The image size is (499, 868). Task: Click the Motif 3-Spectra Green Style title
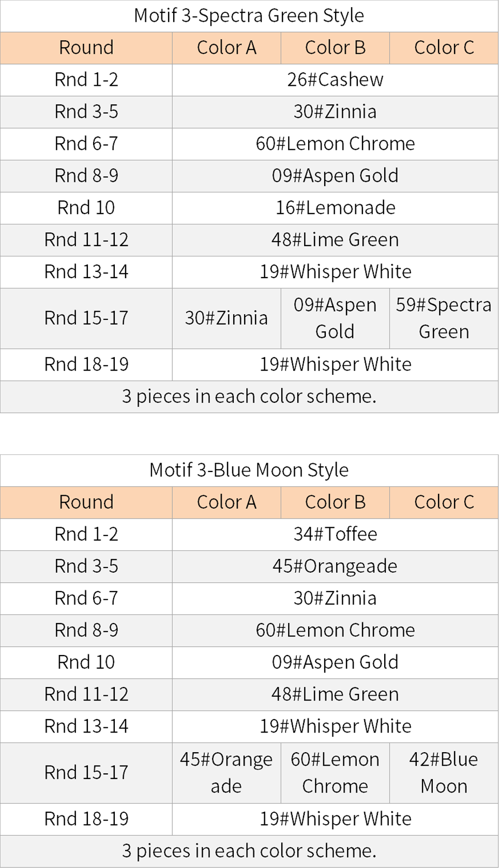coord(249,16)
